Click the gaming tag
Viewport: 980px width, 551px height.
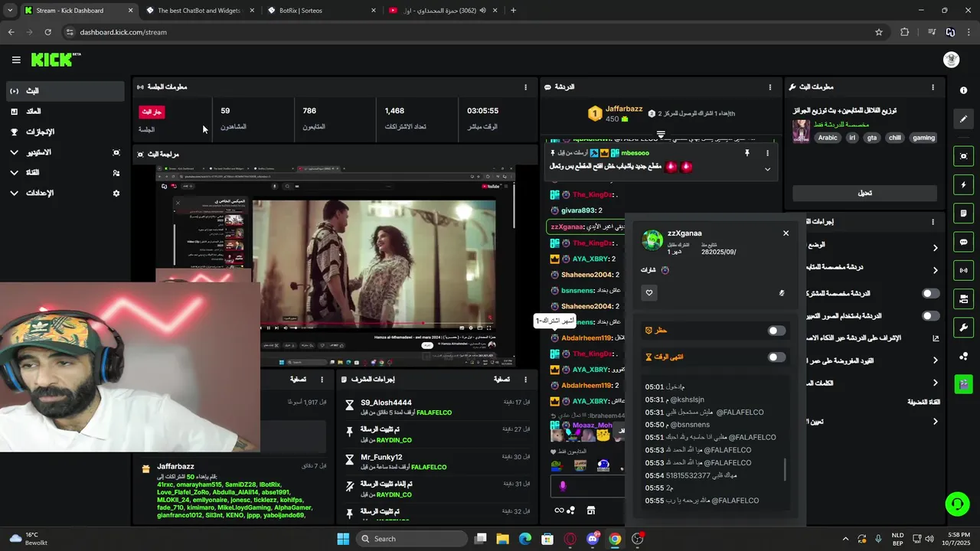[923, 138]
